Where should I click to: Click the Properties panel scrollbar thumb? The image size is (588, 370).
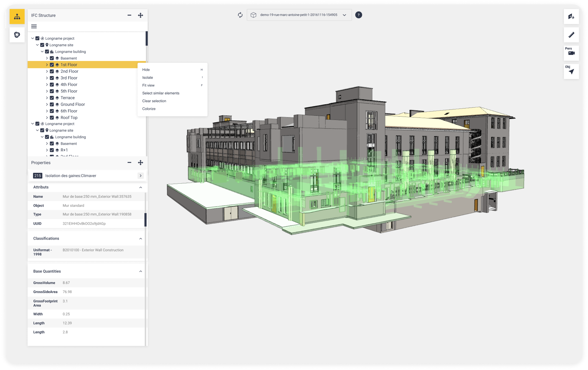pos(145,220)
